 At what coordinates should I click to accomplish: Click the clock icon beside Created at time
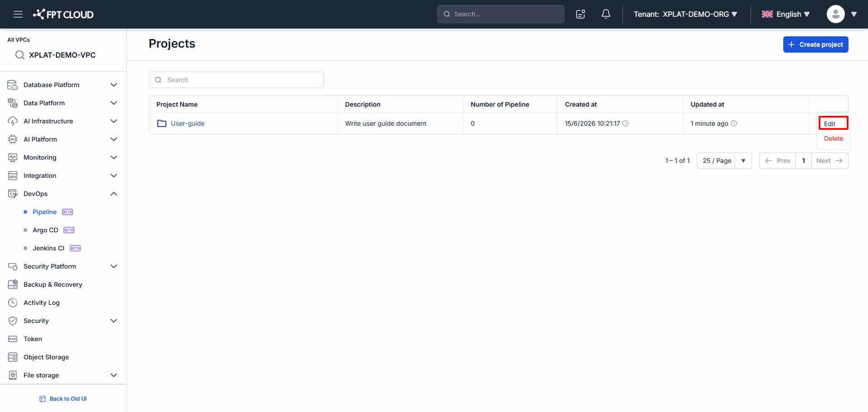click(626, 123)
